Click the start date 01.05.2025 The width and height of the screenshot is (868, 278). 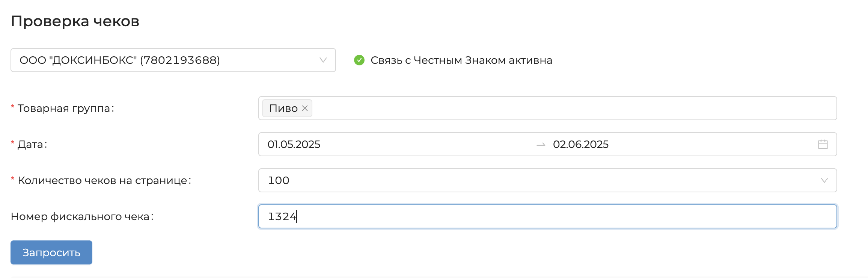294,144
